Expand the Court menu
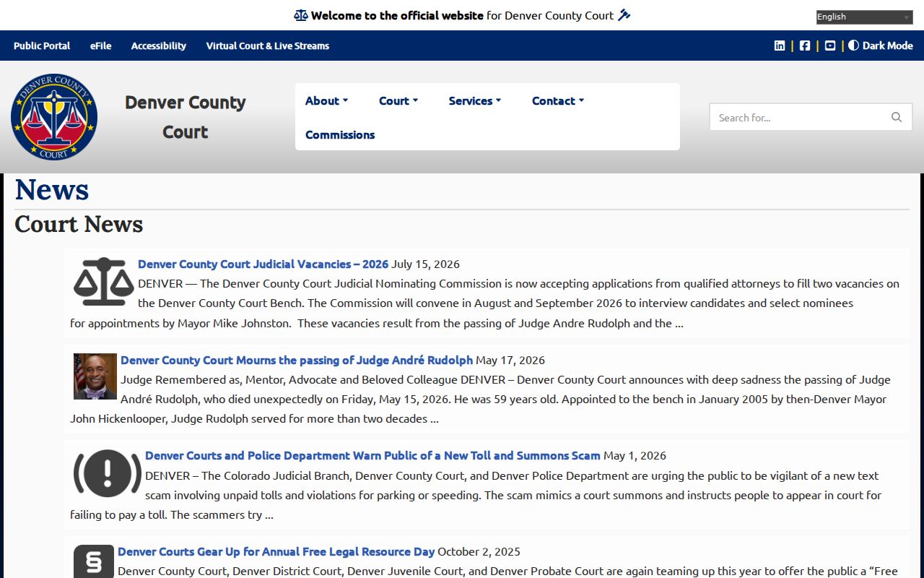The width and height of the screenshot is (924, 578). 398,100
